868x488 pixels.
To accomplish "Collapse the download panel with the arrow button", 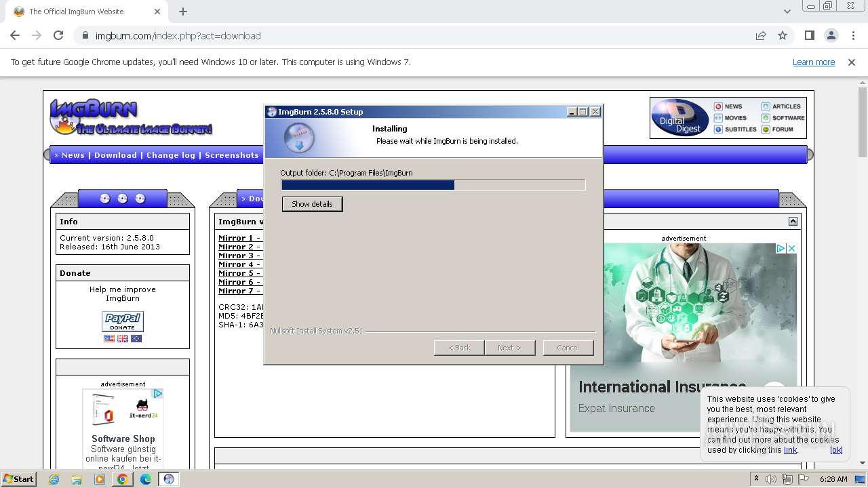I will point(793,222).
